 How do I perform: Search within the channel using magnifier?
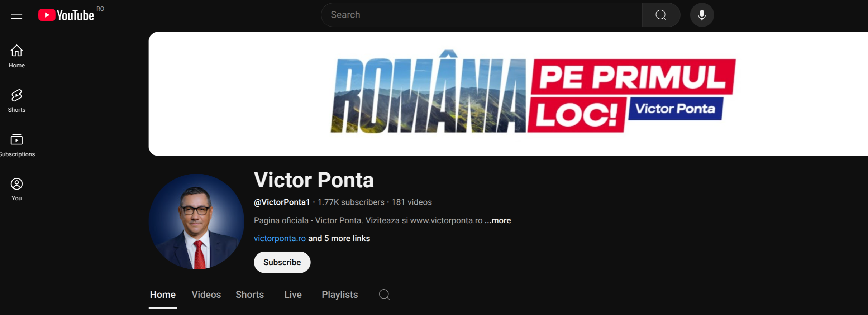pos(384,295)
